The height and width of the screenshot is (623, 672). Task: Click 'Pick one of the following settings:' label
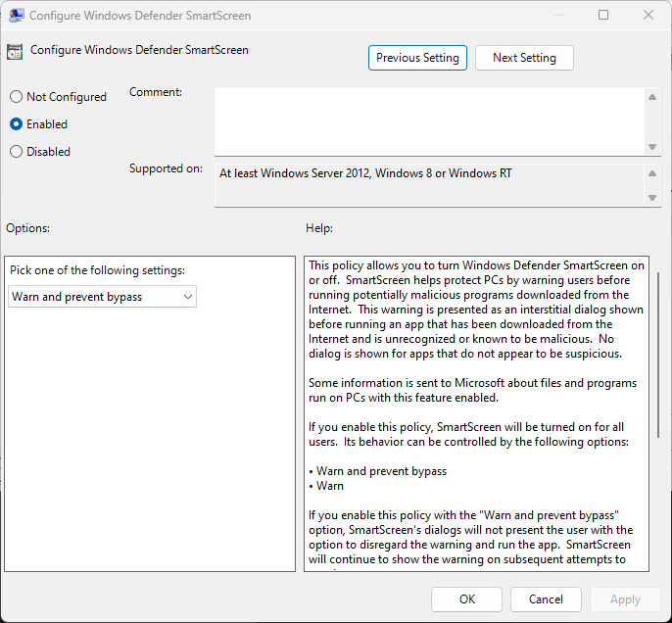click(97, 270)
